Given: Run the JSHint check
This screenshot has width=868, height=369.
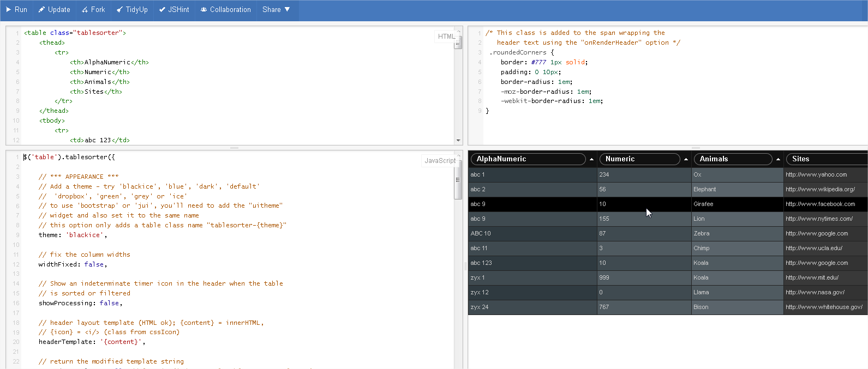Looking at the screenshot, I should point(174,10).
